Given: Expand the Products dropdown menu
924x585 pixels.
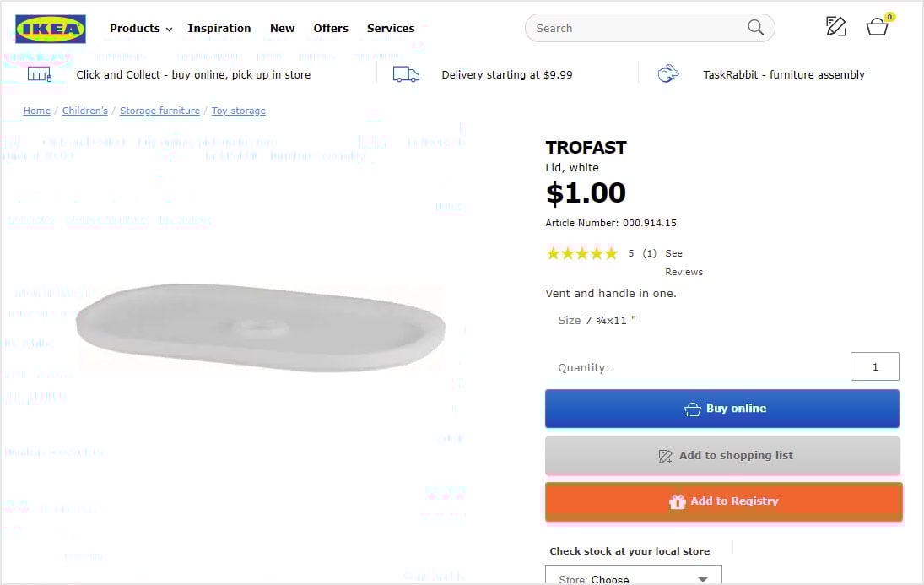Looking at the screenshot, I should click(x=141, y=29).
